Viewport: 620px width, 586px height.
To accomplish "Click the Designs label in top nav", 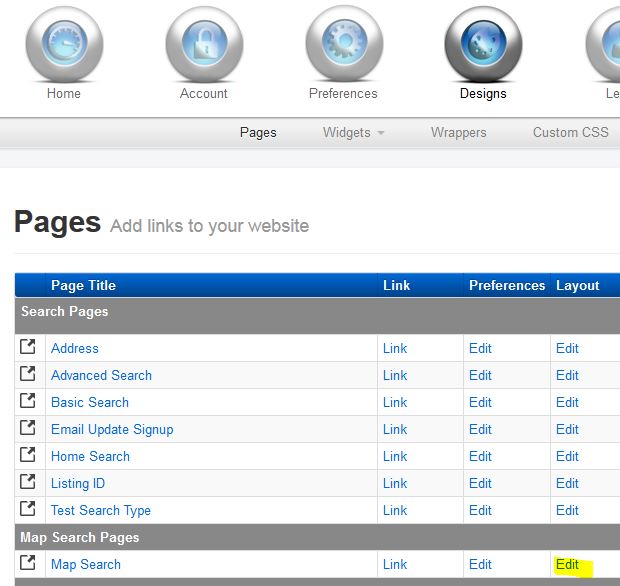I will 483,94.
